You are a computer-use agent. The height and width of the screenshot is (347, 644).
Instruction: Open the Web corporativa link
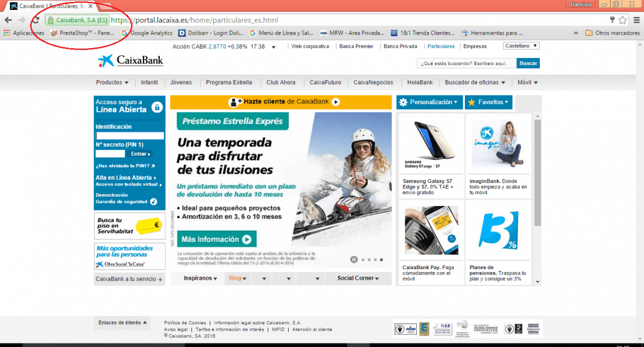(x=310, y=46)
